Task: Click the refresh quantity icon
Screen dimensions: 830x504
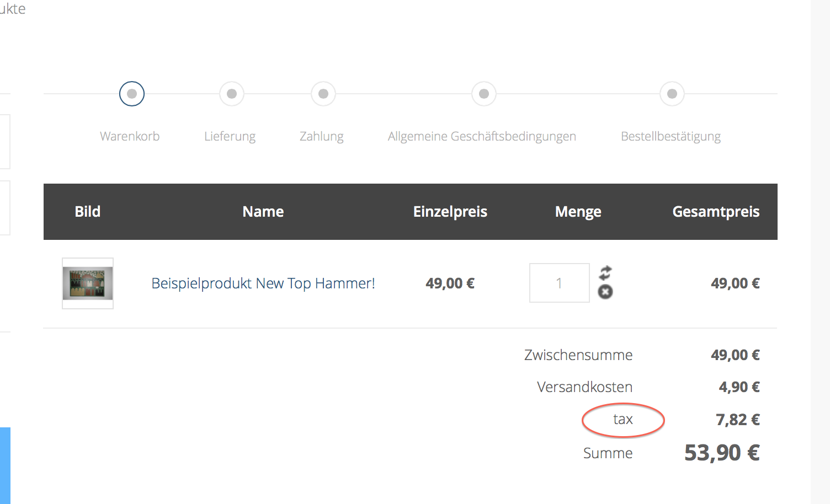Action: tap(605, 272)
